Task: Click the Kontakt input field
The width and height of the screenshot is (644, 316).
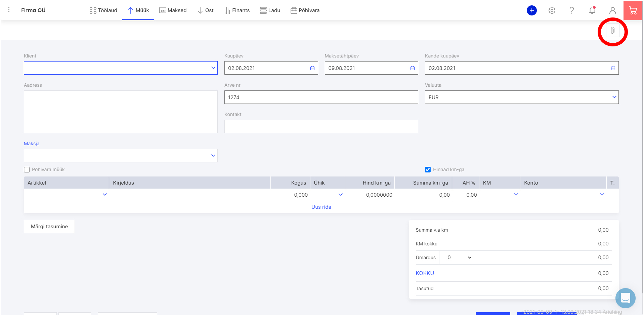Action: [321, 126]
